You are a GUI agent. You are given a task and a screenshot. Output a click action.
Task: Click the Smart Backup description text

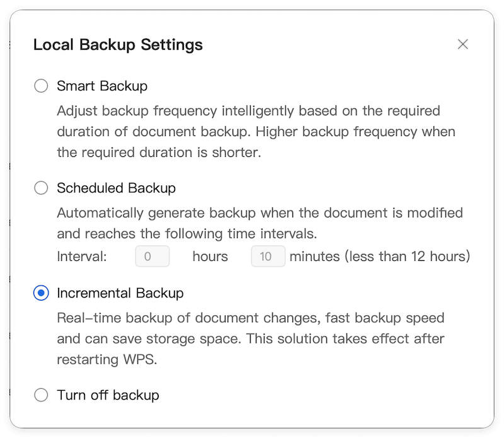point(252,131)
